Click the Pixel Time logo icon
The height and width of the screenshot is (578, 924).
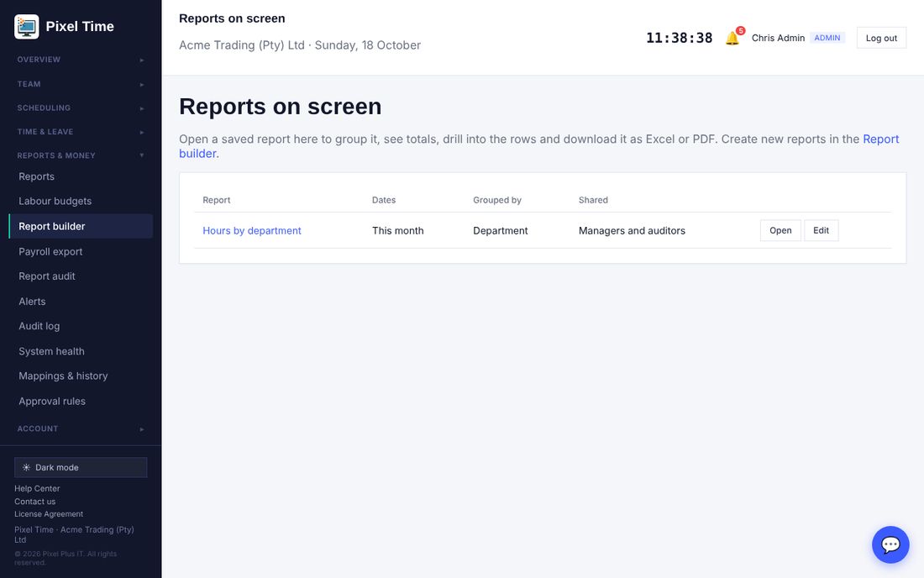27,27
